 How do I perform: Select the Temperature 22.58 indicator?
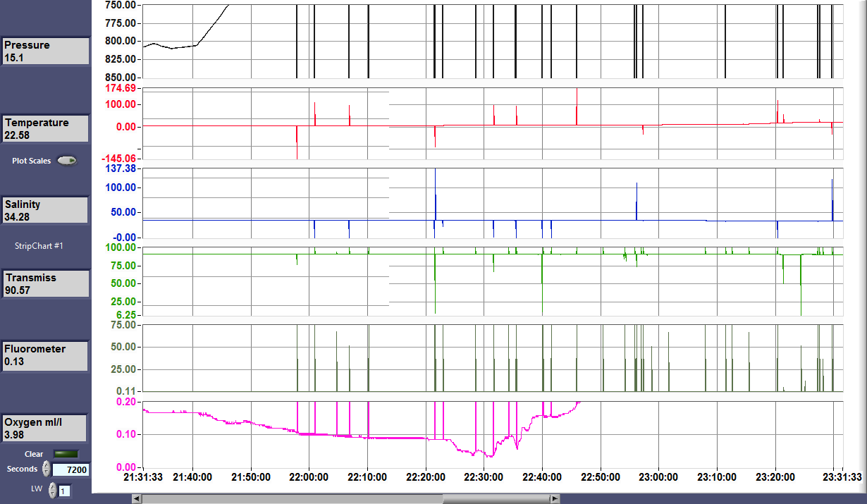[45, 128]
